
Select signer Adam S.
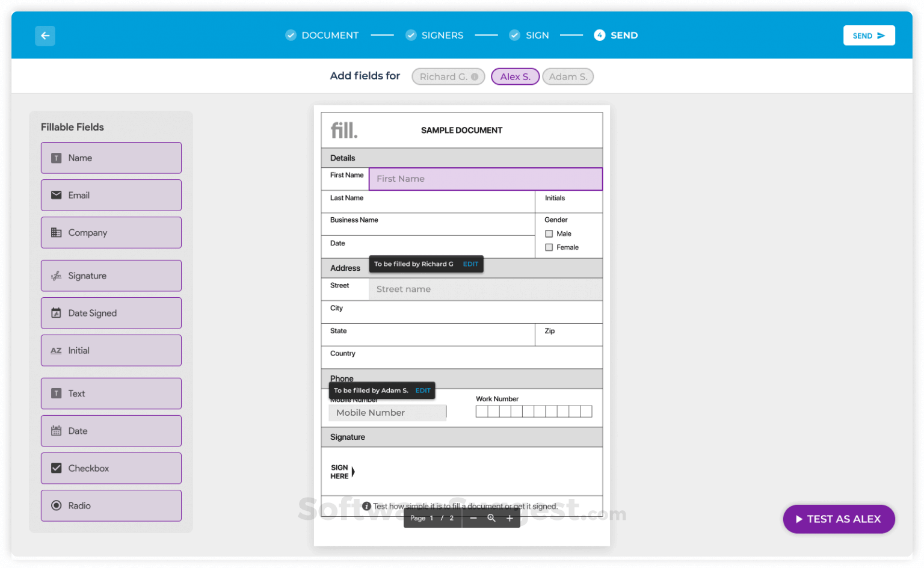568,76
